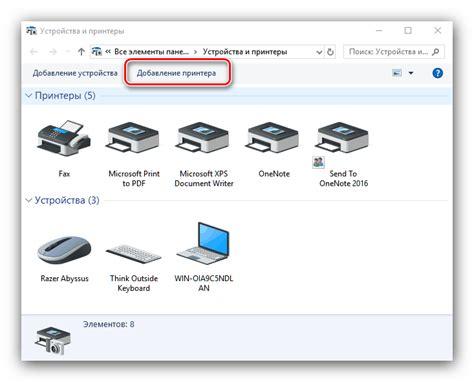Image resolution: width=474 pixels, height=382 pixels.
Task: Click inside the Поиск: Устройства search field
Action: tap(388, 52)
